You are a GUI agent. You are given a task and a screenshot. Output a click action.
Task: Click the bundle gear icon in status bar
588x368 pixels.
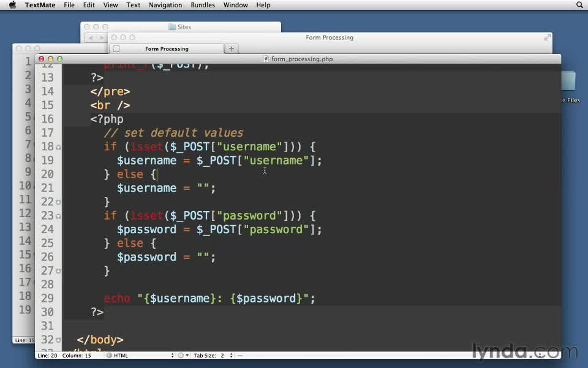[181, 356]
